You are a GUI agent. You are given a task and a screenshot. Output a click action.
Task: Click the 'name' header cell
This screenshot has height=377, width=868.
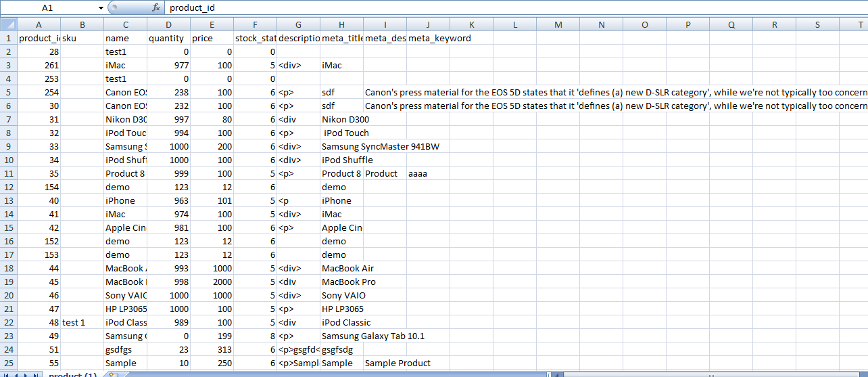pyautogui.click(x=125, y=39)
